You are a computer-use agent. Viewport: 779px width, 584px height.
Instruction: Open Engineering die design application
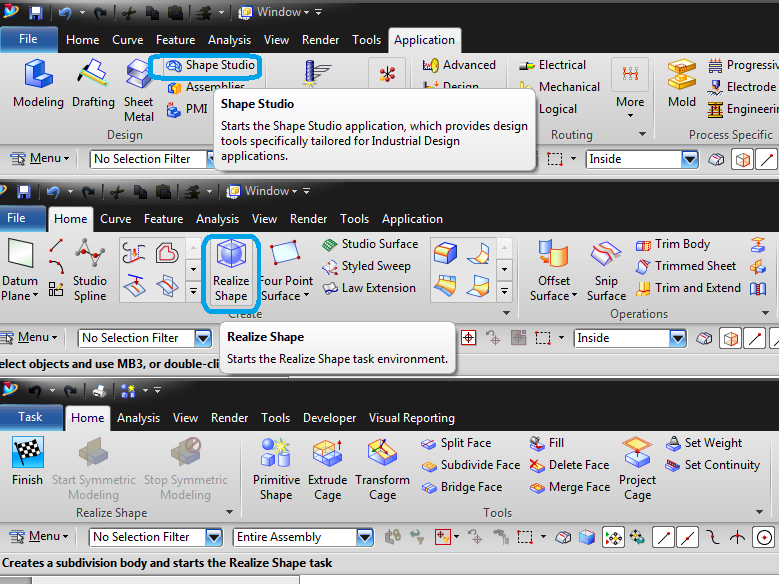[742, 109]
